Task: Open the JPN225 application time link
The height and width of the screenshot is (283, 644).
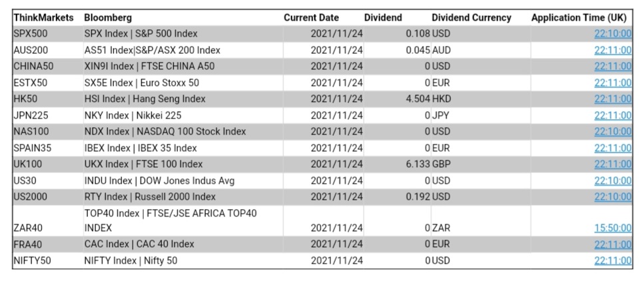Action: coord(613,115)
